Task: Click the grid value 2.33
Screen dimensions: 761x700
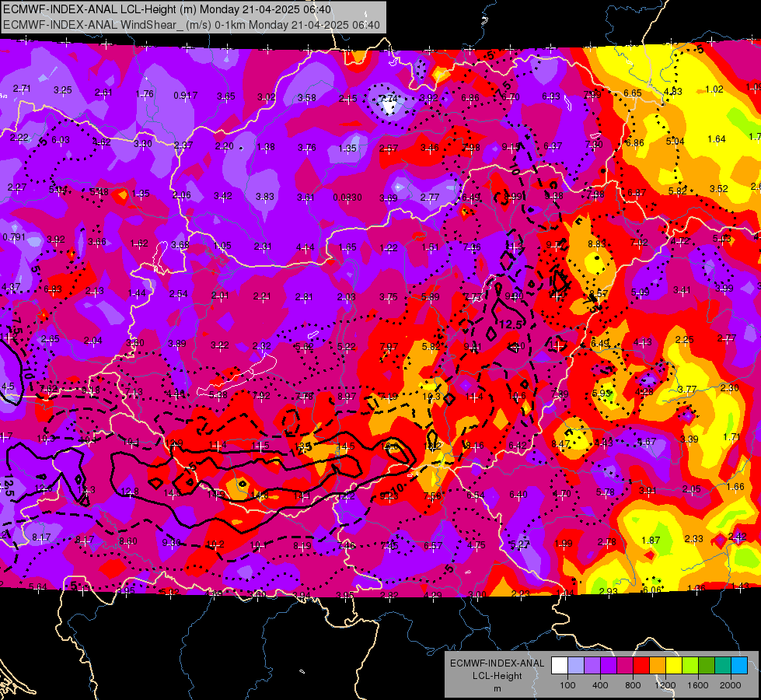Action: click(x=693, y=539)
